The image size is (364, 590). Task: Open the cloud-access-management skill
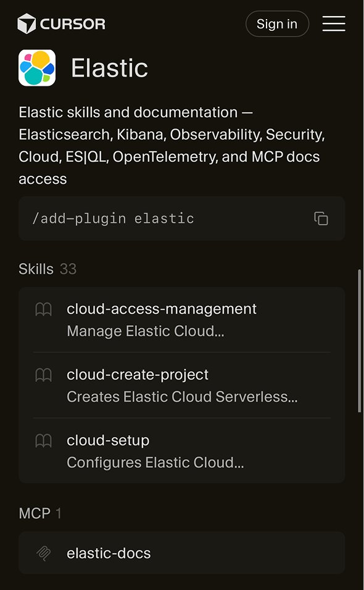coord(181,320)
